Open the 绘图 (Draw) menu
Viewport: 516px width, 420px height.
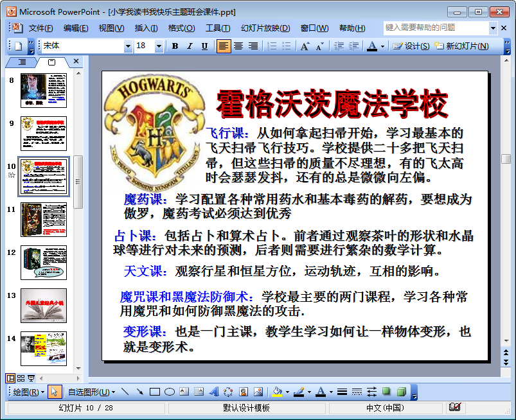coord(29,392)
